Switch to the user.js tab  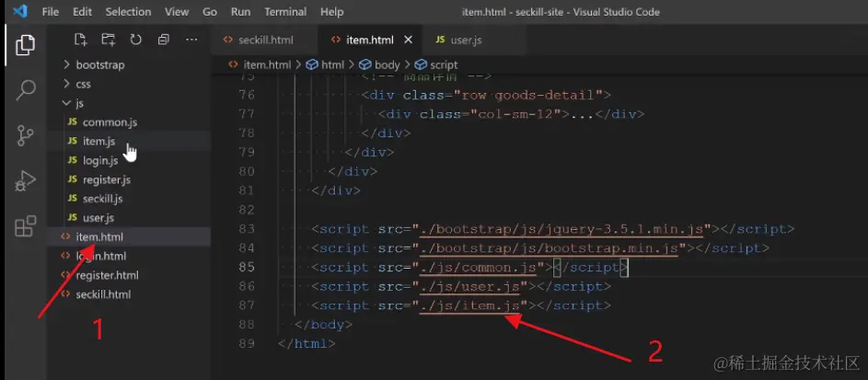[x=466, y=40]
